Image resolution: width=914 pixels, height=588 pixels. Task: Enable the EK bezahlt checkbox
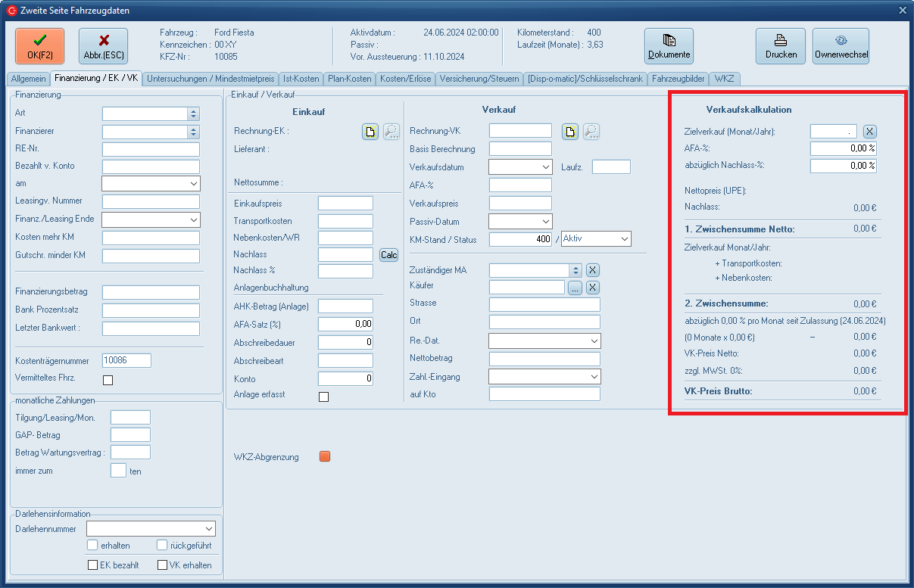(x=93, y=565)
